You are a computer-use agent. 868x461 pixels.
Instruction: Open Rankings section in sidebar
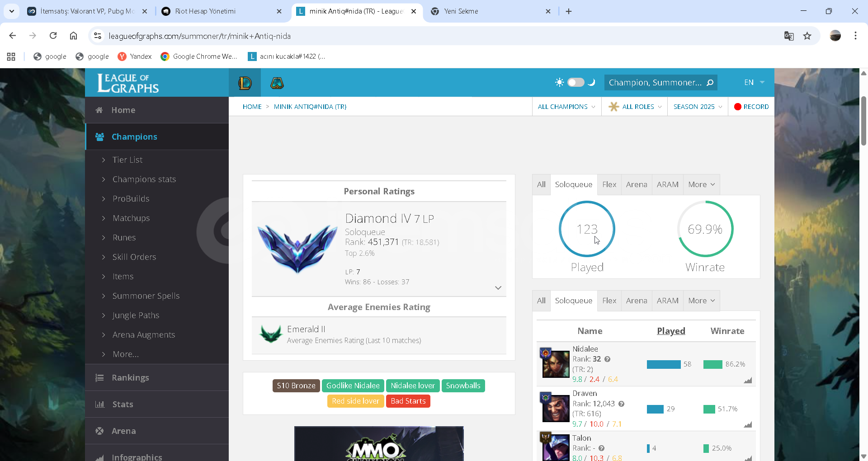[157, 377]
